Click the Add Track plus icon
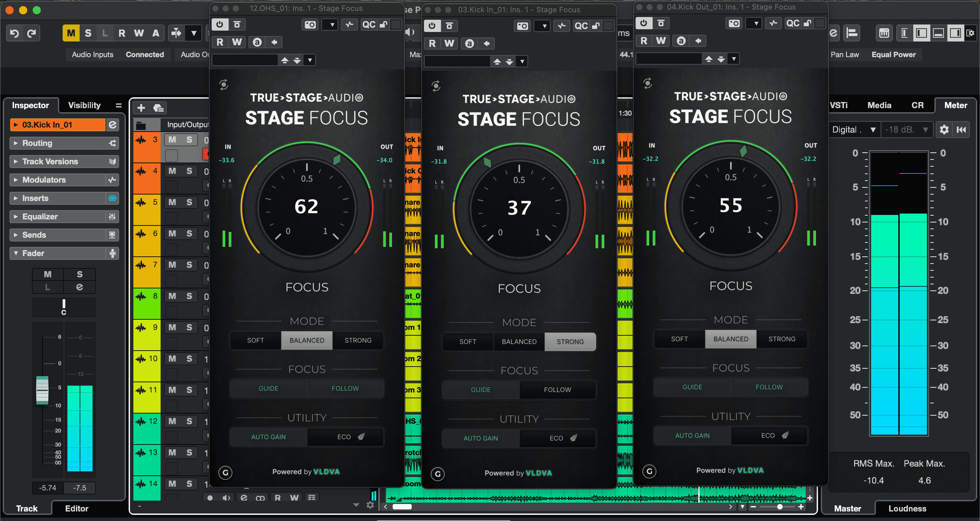980x521 pixels. click(x=141, y=108)
